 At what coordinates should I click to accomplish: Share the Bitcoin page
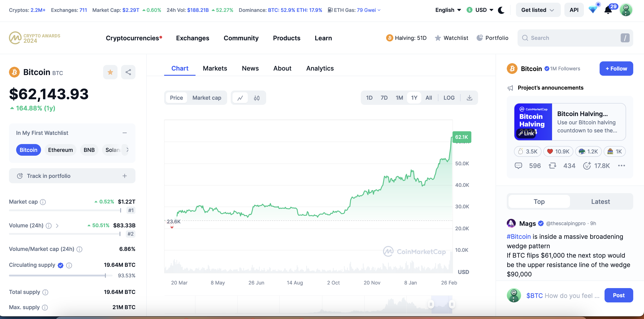click(x=128, y=72)
